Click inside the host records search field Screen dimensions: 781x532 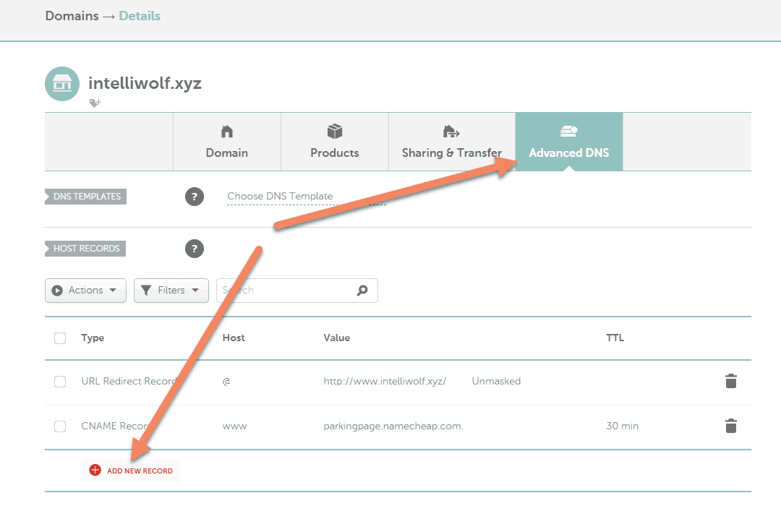289,290
